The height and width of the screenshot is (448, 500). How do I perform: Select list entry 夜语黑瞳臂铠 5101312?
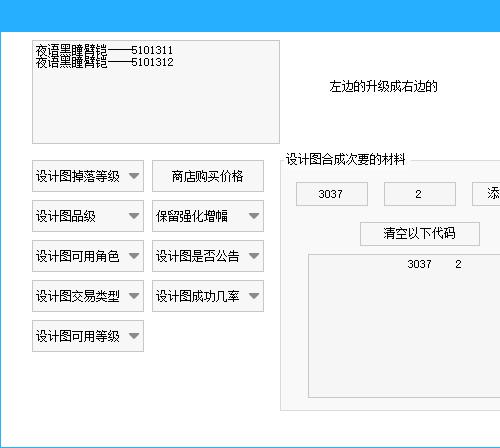104,62
